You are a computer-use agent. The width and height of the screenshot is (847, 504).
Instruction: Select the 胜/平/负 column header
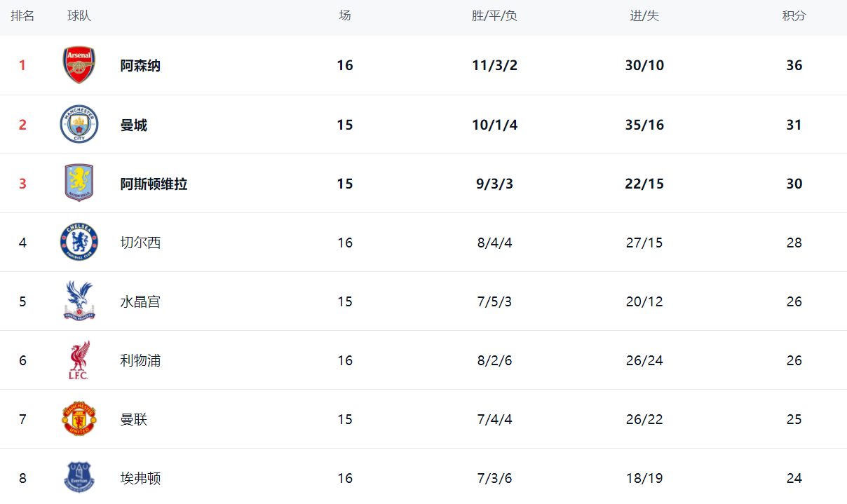tap(494, 16)
